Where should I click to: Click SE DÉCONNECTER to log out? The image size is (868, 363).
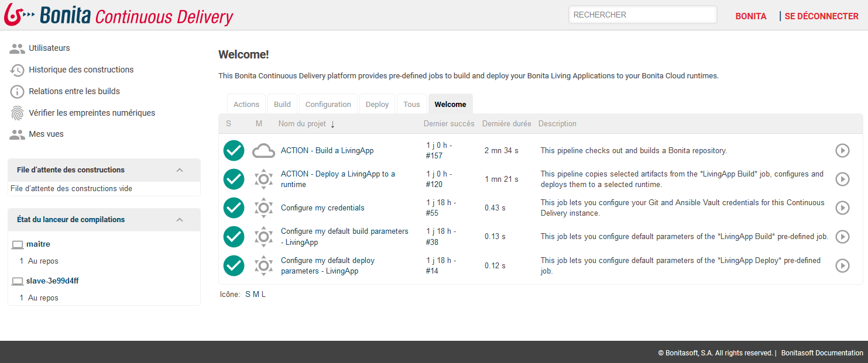tap(821, 16)
